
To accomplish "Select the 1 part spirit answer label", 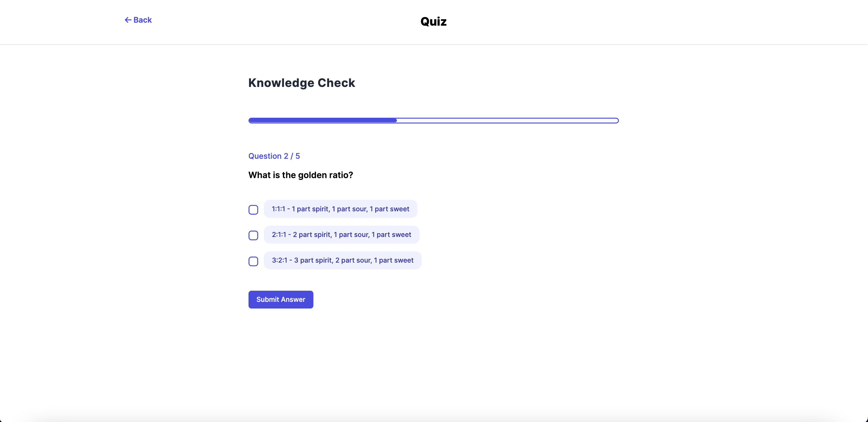I will click(x=340, y=209).
